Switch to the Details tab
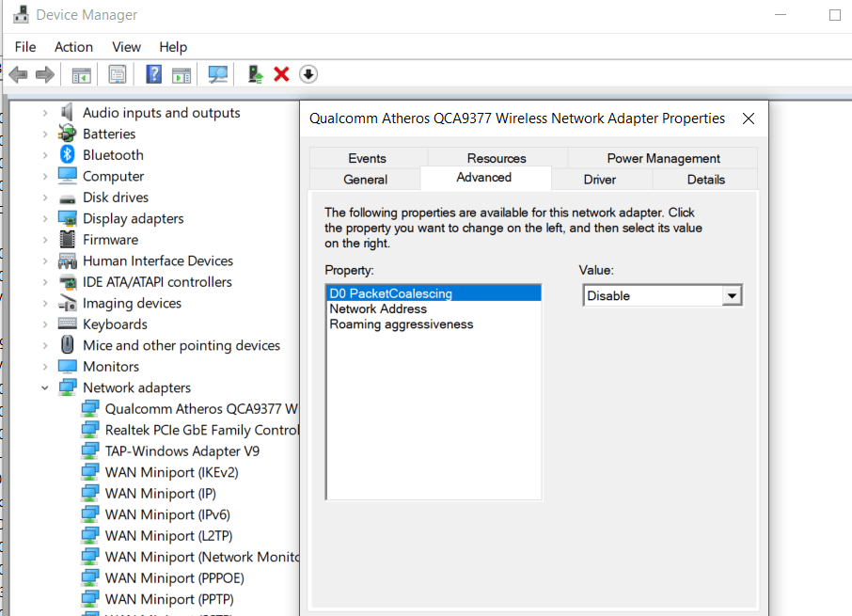 tap(706, 180)
